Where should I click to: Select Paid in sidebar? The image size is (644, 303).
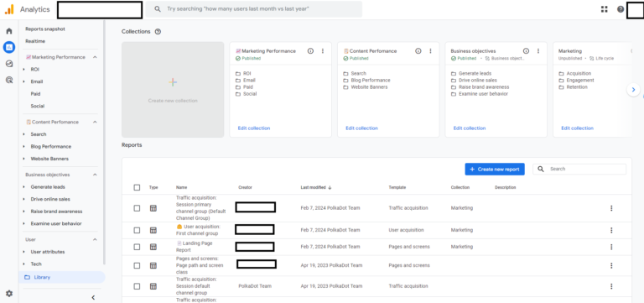(x=35, y=94)
